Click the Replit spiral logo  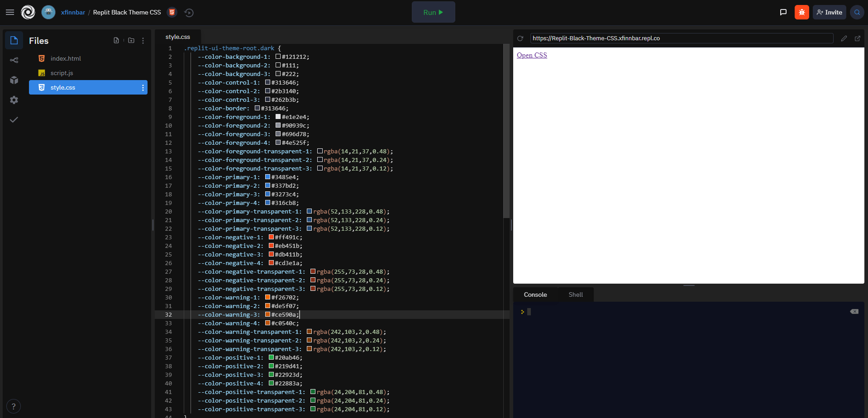click(x=28, y=12)
